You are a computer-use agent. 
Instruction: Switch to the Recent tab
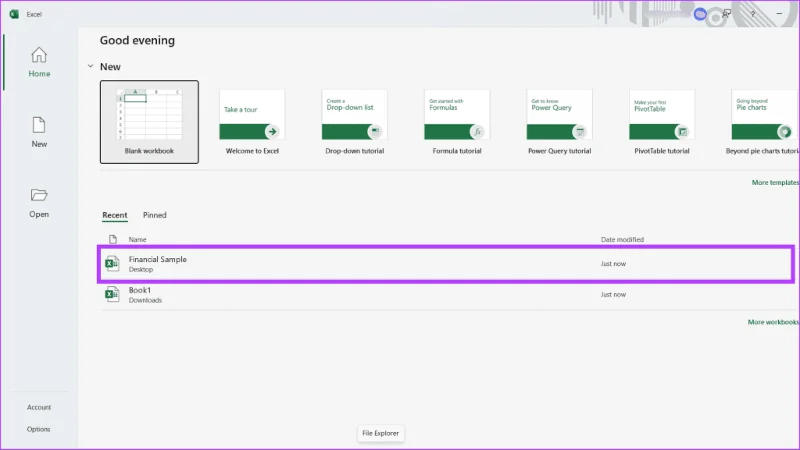coord(115,215)
